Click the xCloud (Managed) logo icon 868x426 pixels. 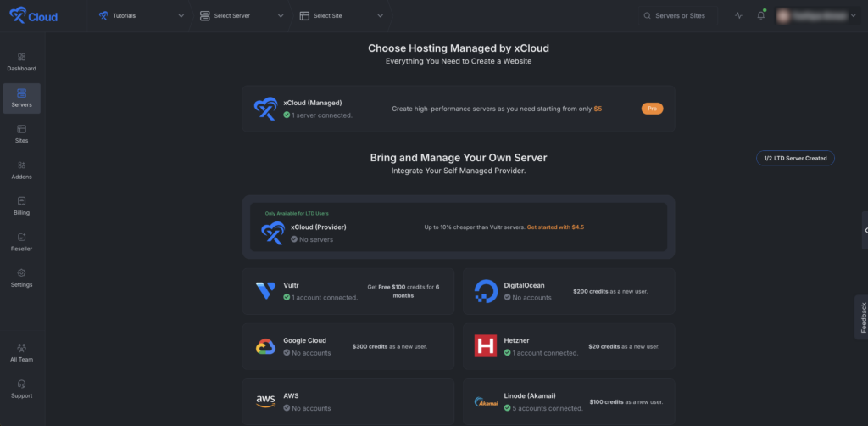click(265, 109)
